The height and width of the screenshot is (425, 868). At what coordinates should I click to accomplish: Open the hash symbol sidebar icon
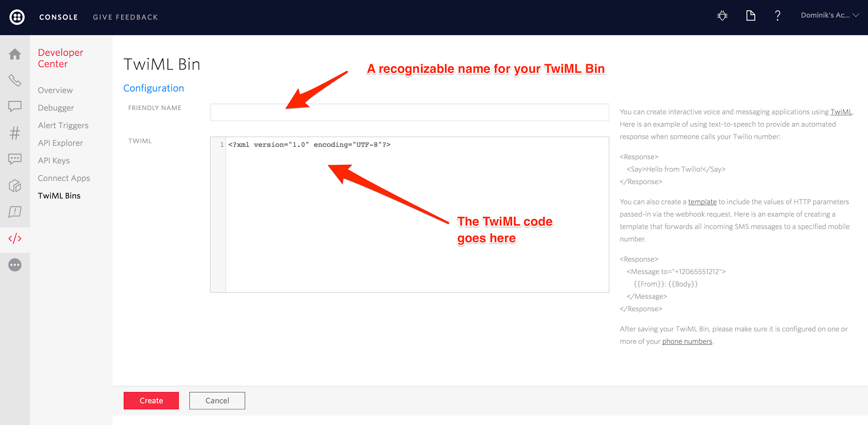click(x=15, y=133)
